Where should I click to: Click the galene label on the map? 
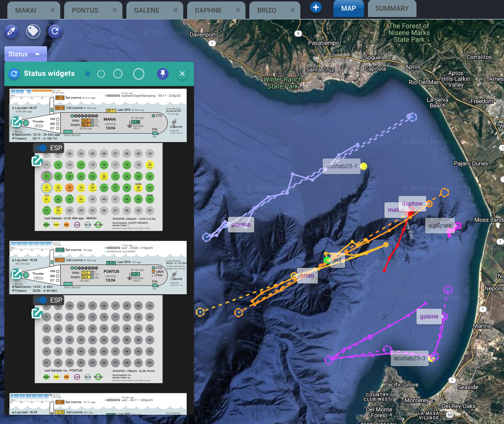[429, 317]
